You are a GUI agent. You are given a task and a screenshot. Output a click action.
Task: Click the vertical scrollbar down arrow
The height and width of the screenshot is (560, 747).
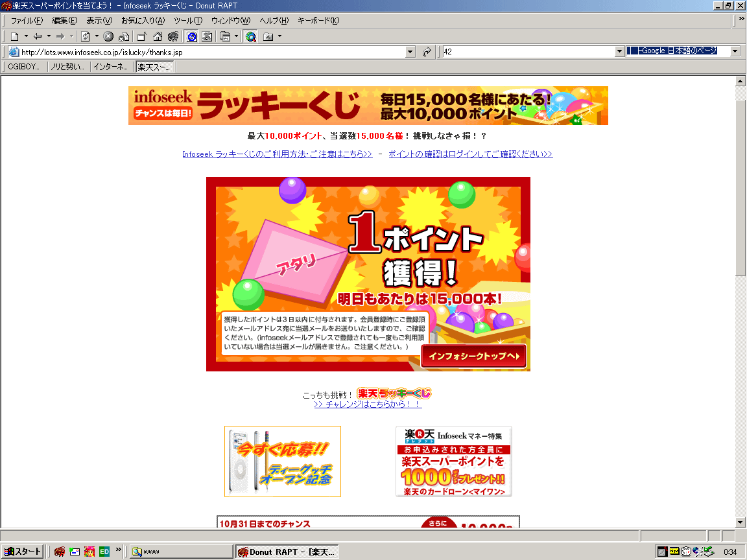[740, 522]
